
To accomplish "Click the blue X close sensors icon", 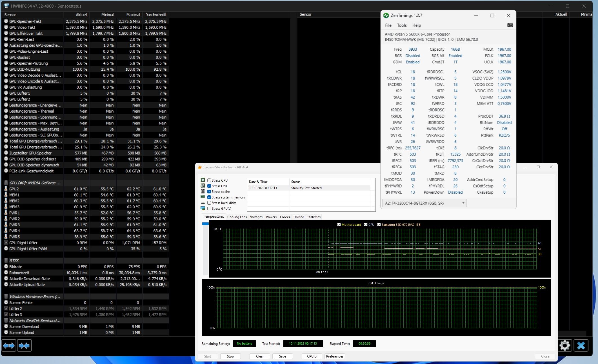I will [581, 345].
